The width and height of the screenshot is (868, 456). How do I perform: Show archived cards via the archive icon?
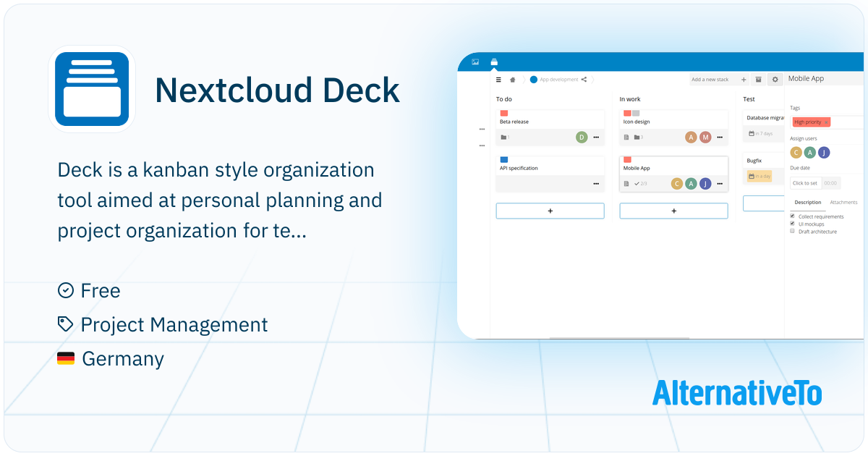tap(758, 80)
